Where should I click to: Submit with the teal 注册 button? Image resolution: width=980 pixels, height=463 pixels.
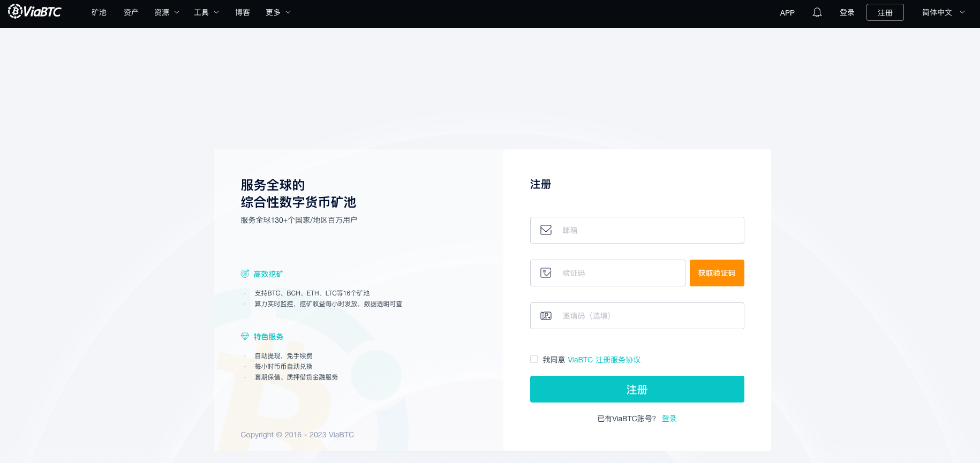637,389
